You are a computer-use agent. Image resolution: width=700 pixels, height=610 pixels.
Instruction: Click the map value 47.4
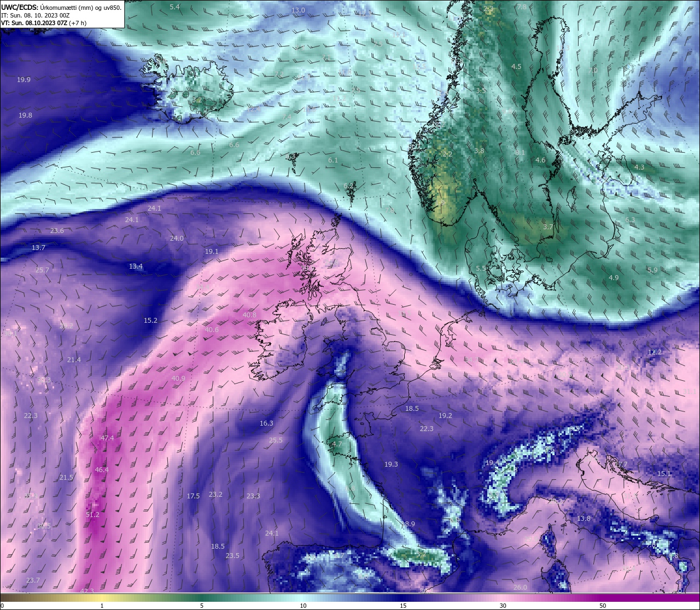click(x=107, y=438)
